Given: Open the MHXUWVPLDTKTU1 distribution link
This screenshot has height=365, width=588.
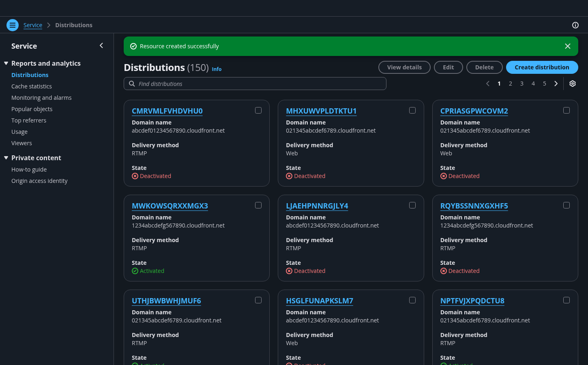Looking at the screenshot, I should 321,111.
